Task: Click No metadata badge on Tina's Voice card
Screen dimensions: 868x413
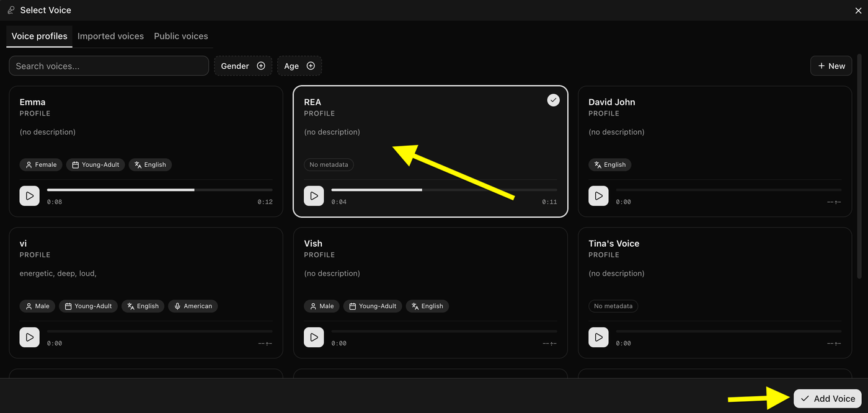Action: tap(613, 306)
